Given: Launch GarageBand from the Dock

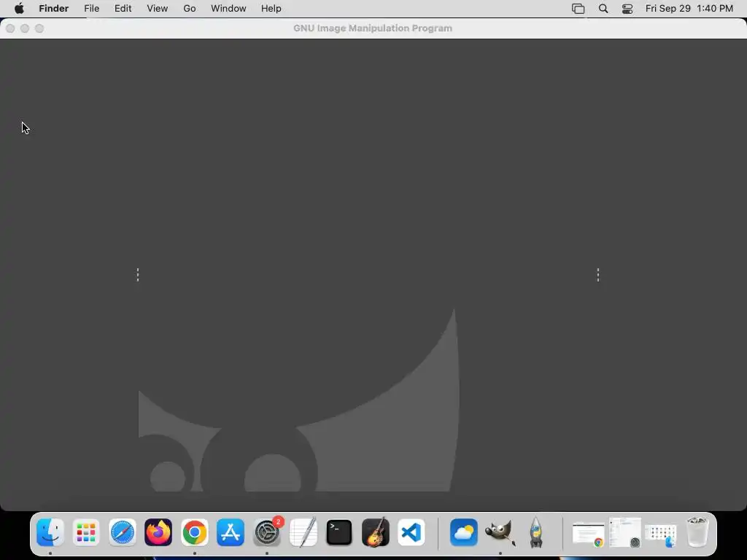Looking at the screenshot, I should click(x=376, y=532).
